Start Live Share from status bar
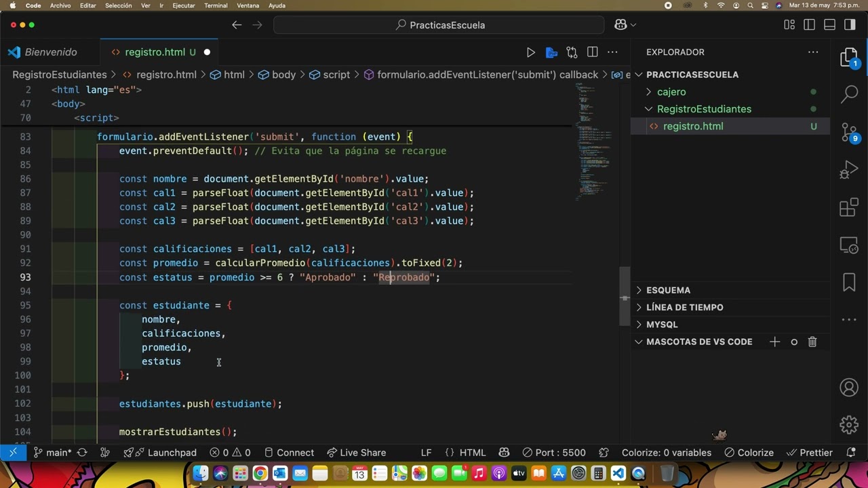This screenshot has height=488, width=868. pyautogui.click(x=356, y=453)
